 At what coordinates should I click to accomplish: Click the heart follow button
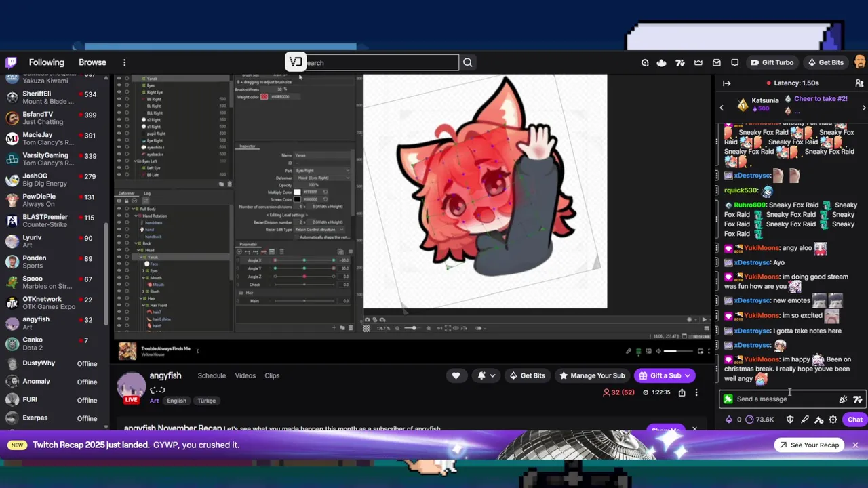point(456,375)
